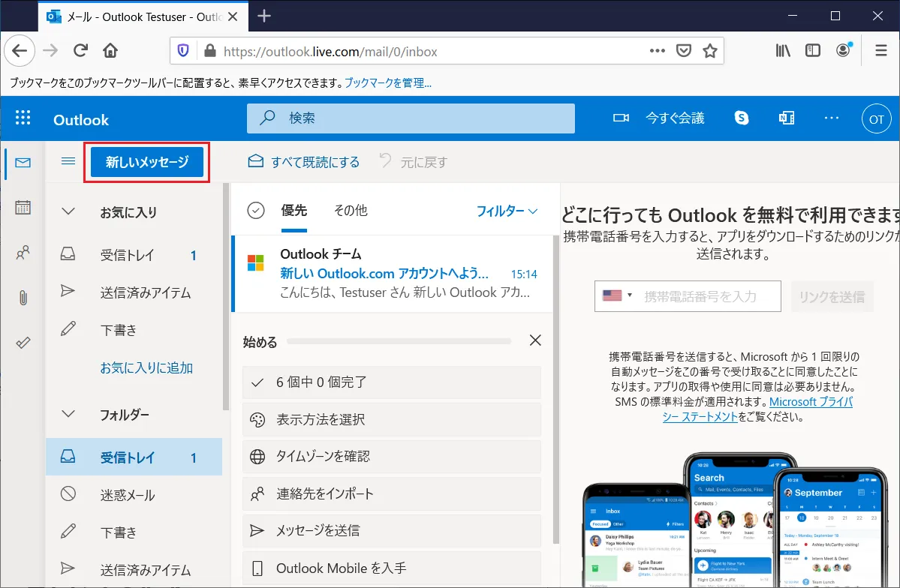Viewport: 900px width, 588px height.
Task: Open country code flag dropdown
Action: (617, 295)
